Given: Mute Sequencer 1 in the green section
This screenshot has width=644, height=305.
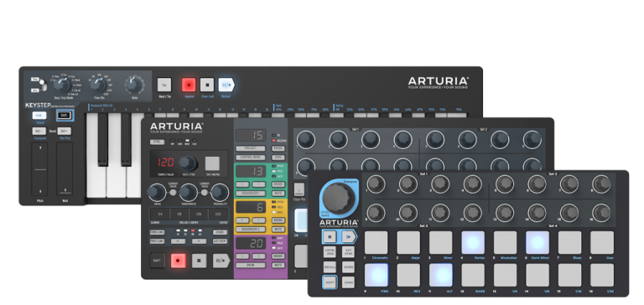Looking at the screenshot, I should [x=278, y=193].
